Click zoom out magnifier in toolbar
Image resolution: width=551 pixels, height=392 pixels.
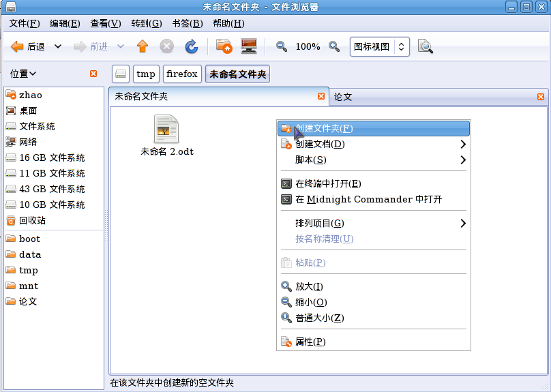pyautogui.click(x=282, y=46)
